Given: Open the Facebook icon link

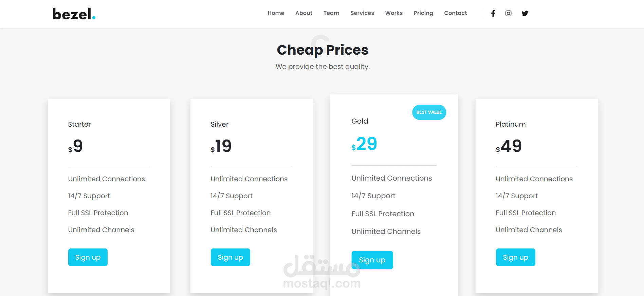Looking at the screenshot, I should (493, 13).
